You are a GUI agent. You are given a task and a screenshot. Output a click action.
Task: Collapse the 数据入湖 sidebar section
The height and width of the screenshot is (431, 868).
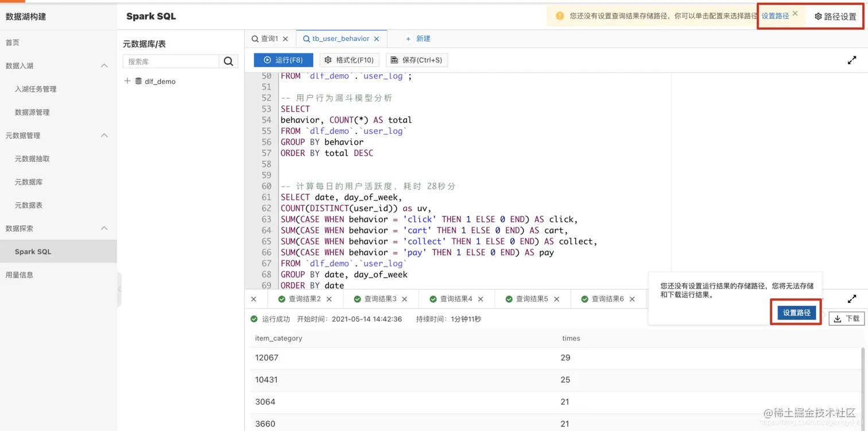pos(104,66)
